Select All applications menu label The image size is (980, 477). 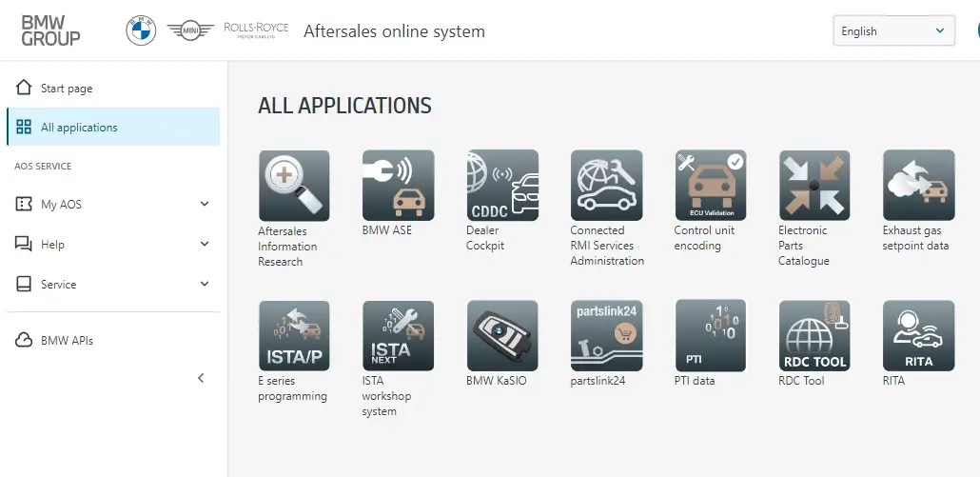(x=79, y=128)
